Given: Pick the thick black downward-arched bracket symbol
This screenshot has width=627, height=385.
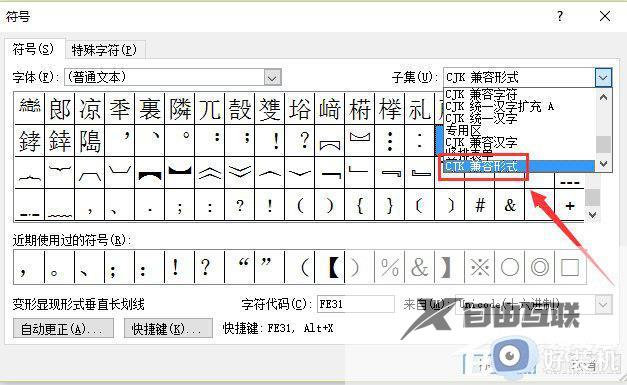Looking at the screenshot, I should pyautogui.click(x=180, y=173).
